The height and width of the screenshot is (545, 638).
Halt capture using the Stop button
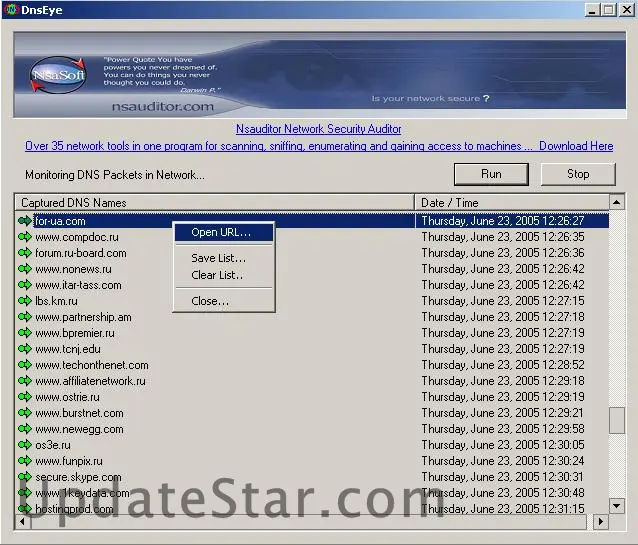click(x=578, y=174)
